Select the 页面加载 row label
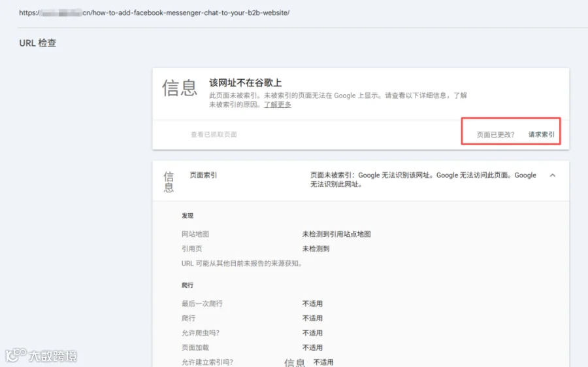Viewport: 588px width, 367px height. coord(195,347)
